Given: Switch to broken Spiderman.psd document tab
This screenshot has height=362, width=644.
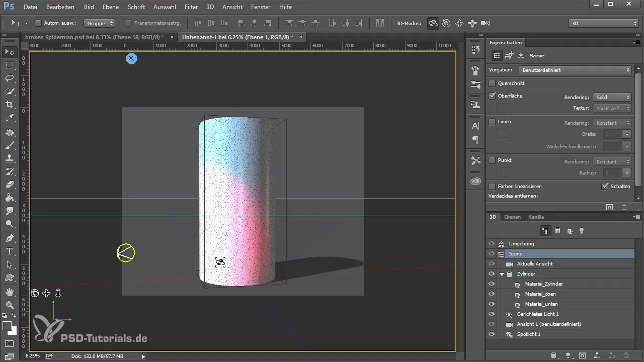Looking at the screenshot, I should coord(95,37).
